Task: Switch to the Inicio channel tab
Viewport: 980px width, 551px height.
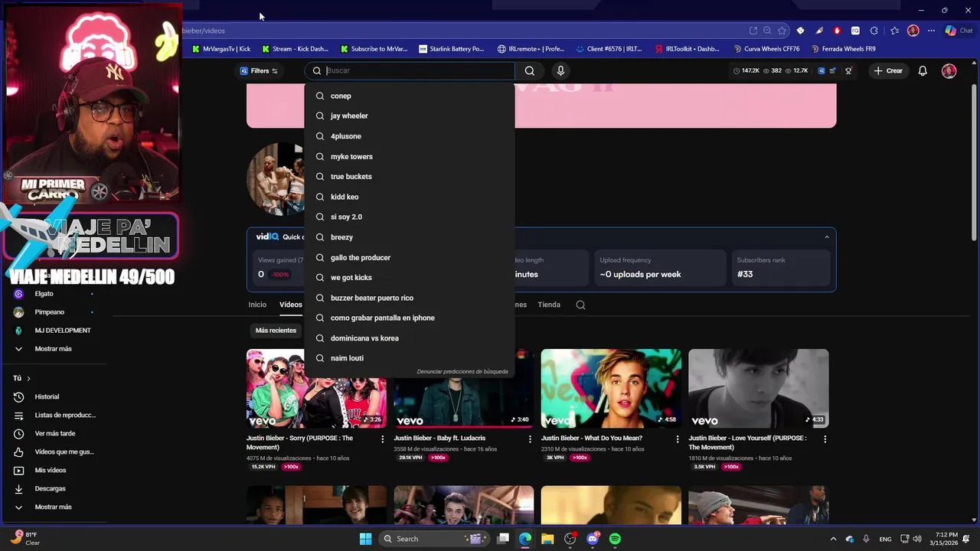Action: tap(257, 305)
